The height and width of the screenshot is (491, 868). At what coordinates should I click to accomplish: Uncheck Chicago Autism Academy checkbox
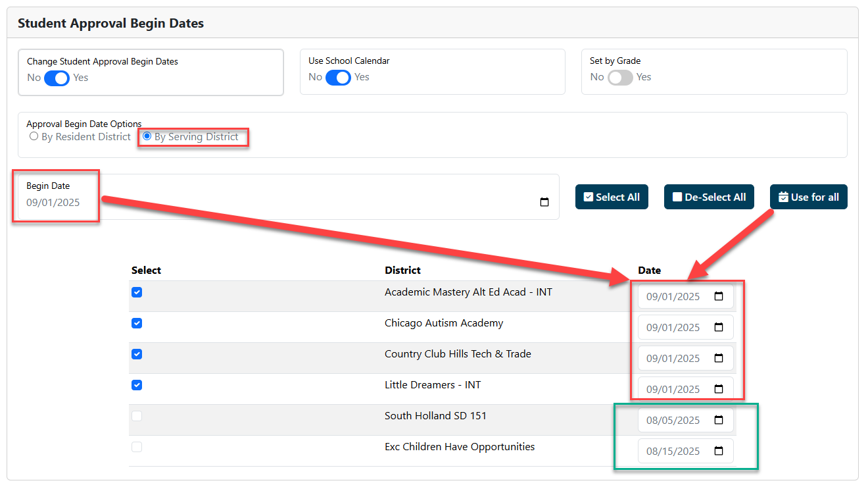(137, 323)
